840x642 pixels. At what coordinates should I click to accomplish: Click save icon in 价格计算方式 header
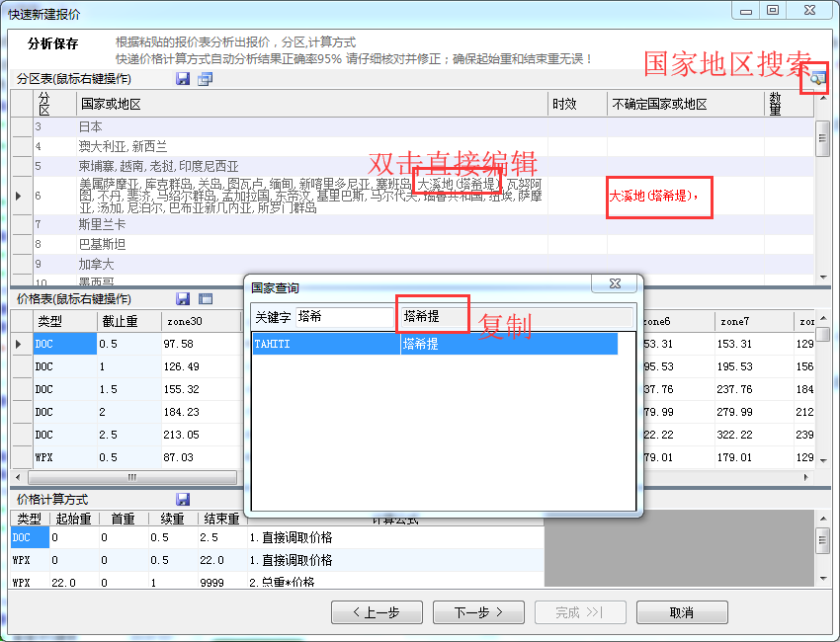point(183,500)
